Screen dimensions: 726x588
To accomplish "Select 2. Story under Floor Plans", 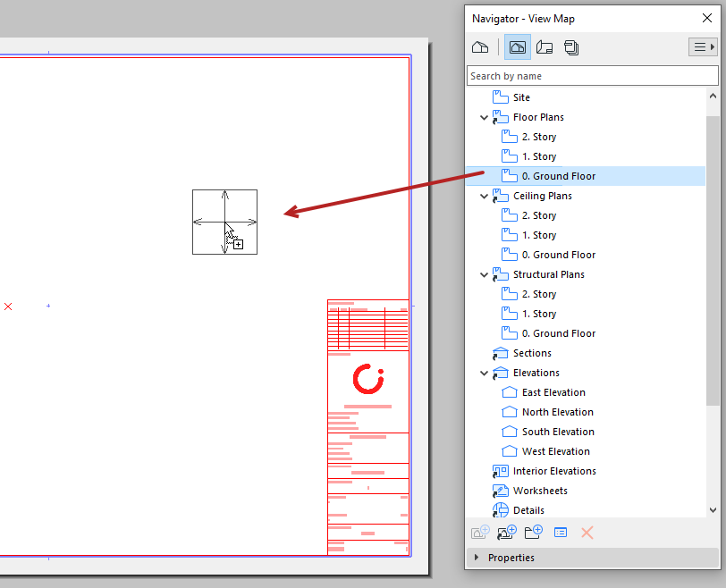I will click(x=539, y=137).
